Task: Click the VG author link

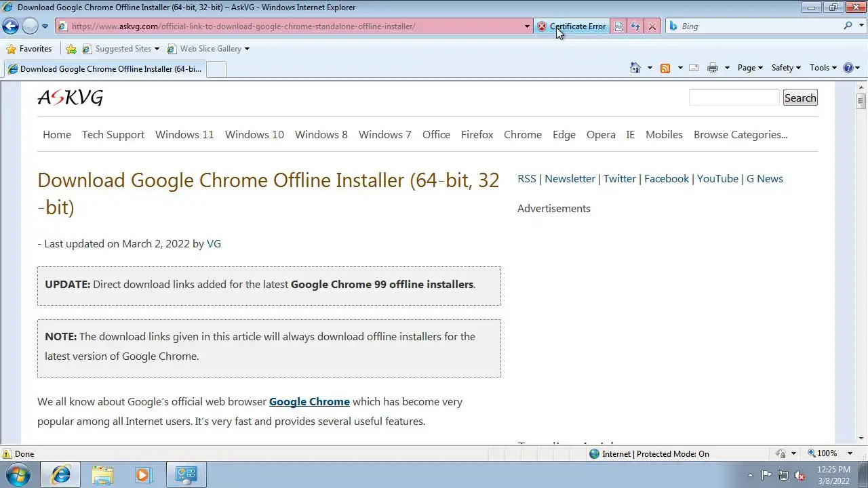Action: click(214, 243)
